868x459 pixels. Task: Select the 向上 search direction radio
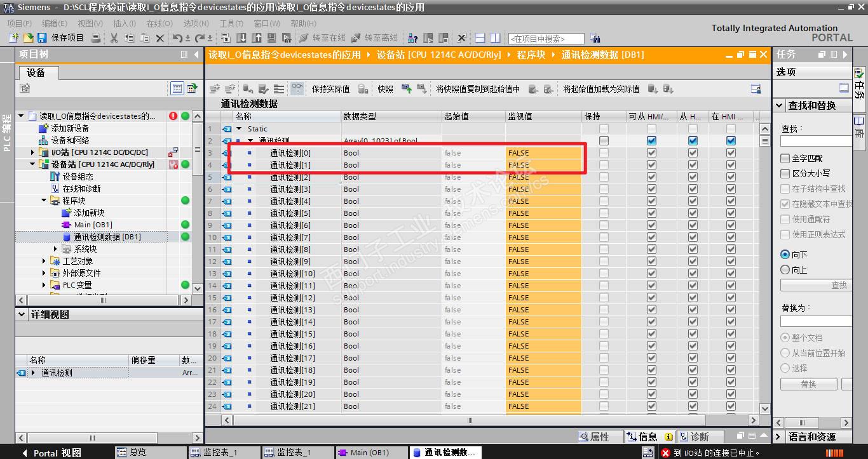pos(785,270)
